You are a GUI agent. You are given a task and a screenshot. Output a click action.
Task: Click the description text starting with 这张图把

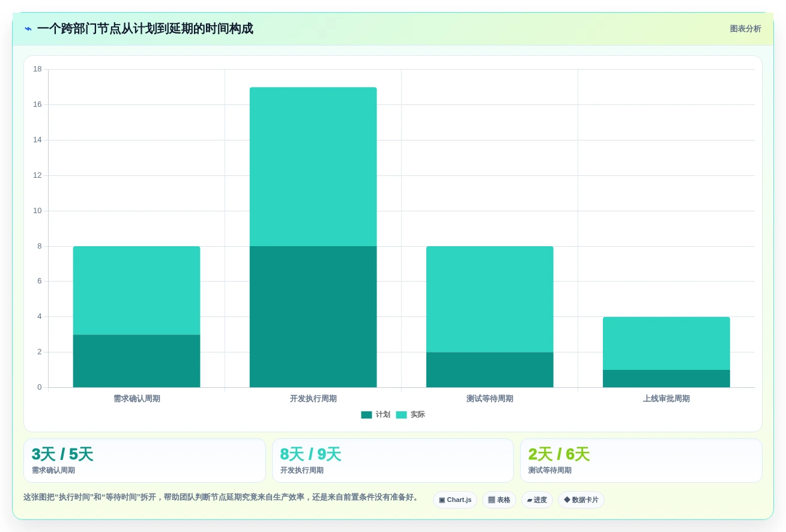[222, 497]
